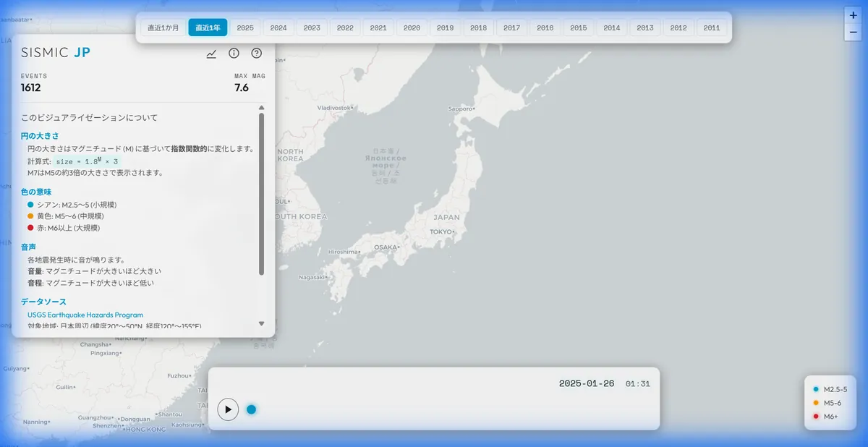Switch to year 2019
868x447 pixels.
(445, 27)
